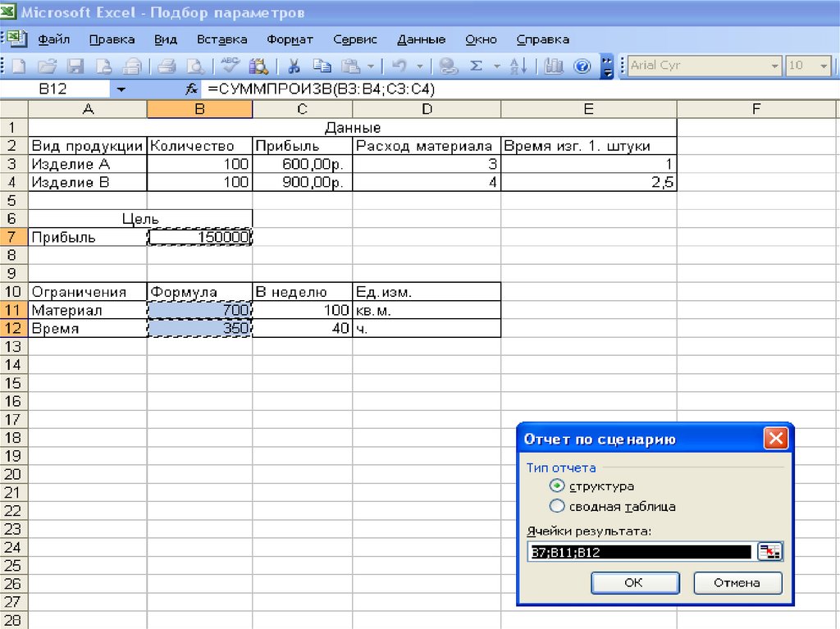Click the Paste clipboard icon
840x629 pixels.
(351, 66)
